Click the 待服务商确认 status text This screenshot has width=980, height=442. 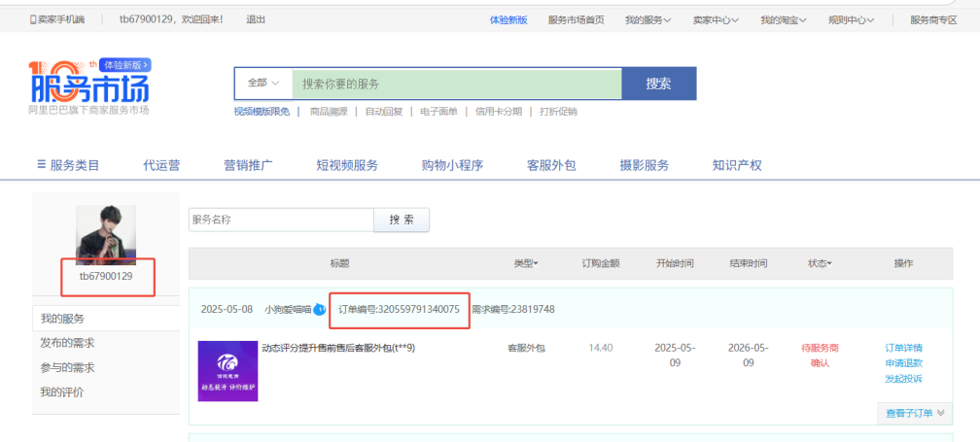click(820, 356)
